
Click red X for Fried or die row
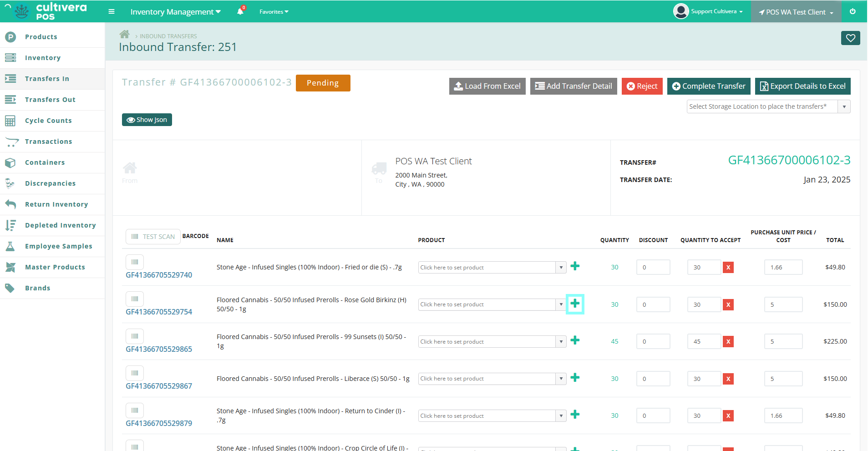pos(728,268)
